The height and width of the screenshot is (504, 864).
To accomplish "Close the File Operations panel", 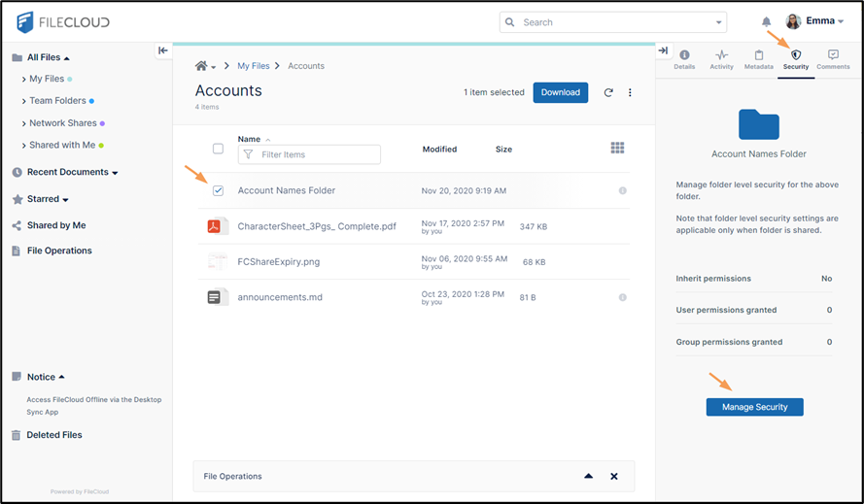I will (613, 476).
